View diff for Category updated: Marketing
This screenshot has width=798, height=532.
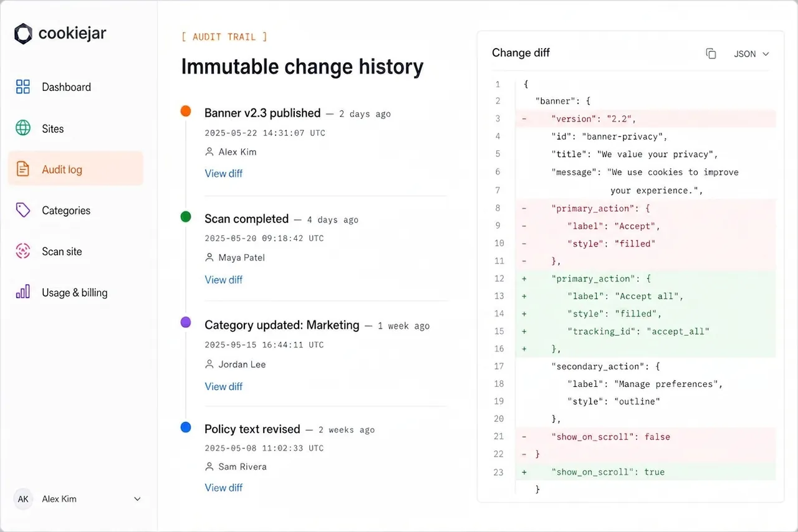(x=224, y=386)
